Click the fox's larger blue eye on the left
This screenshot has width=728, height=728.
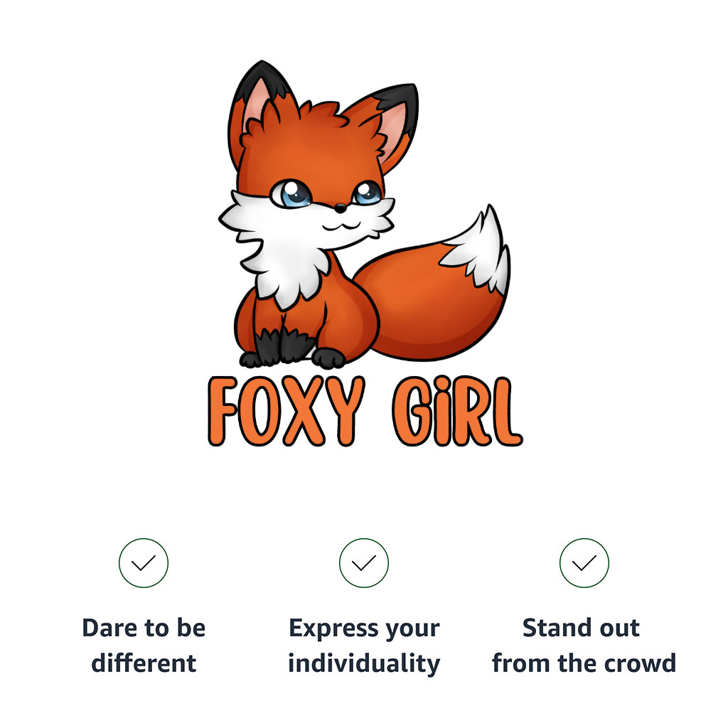(x=291, y=193)
